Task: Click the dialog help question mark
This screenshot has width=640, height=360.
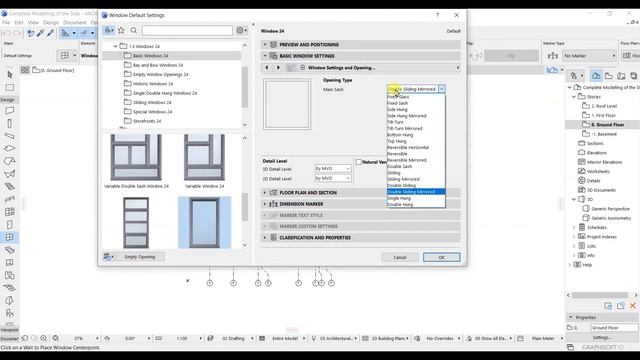Action: tap(438, 15)
